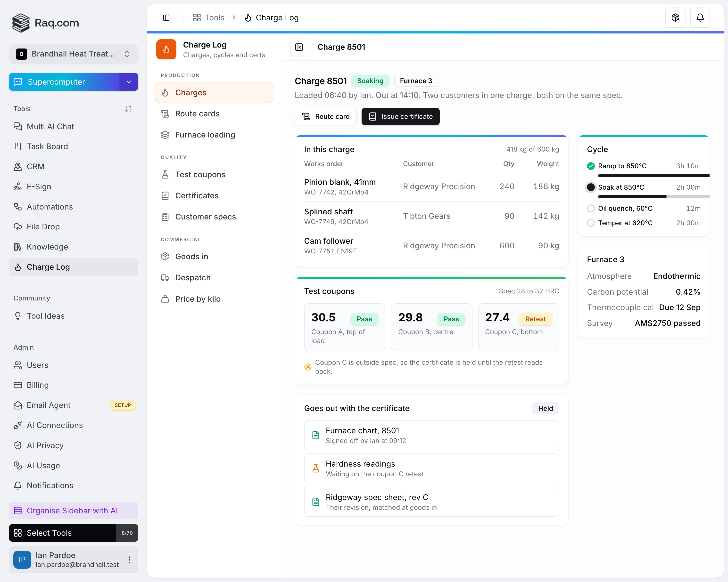Click the Soaking status badge
This screenshot has height=582, width=728.
[370, 81]
